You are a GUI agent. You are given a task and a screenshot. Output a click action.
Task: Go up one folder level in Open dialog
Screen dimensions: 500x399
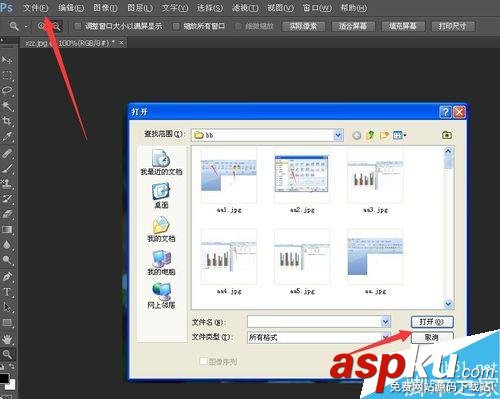370,135
